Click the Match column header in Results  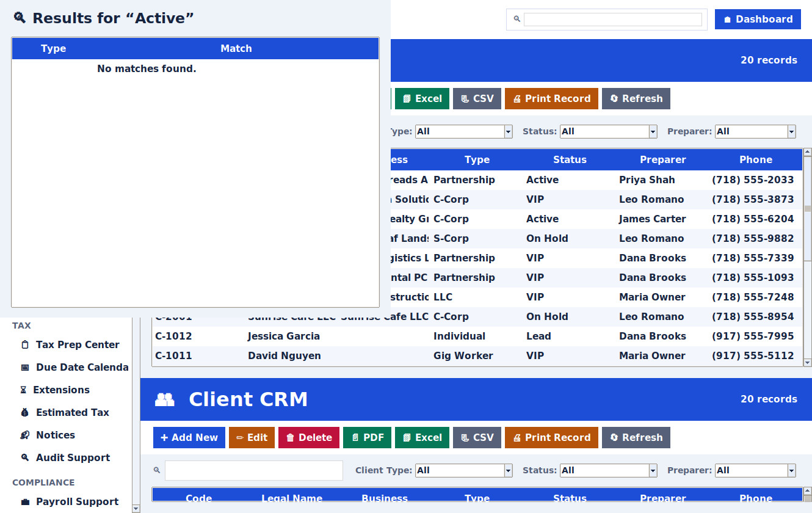click(236, 49)
